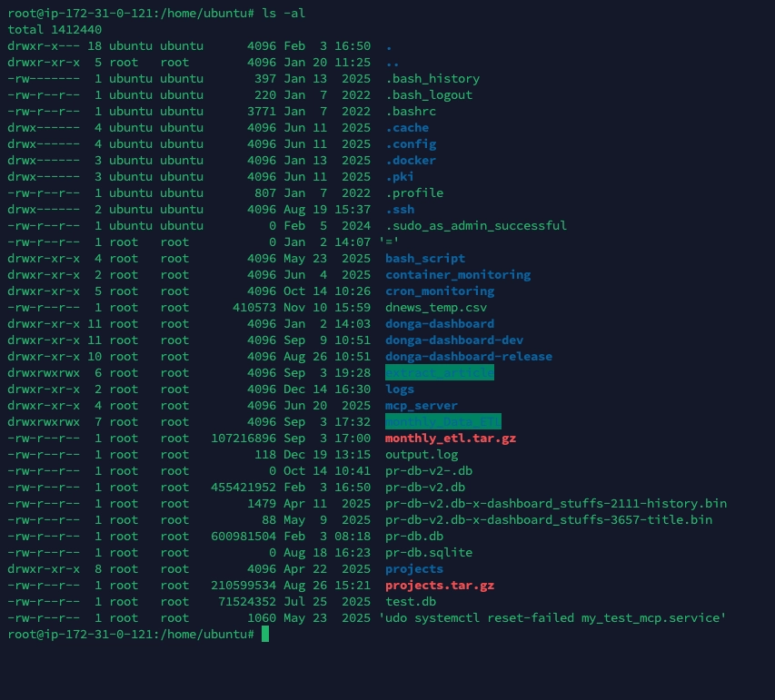Image resolution: width=775 pixels, height=700 pixels.
Task: Click the .bashrc file name
Action: click(x=411, y=112)
